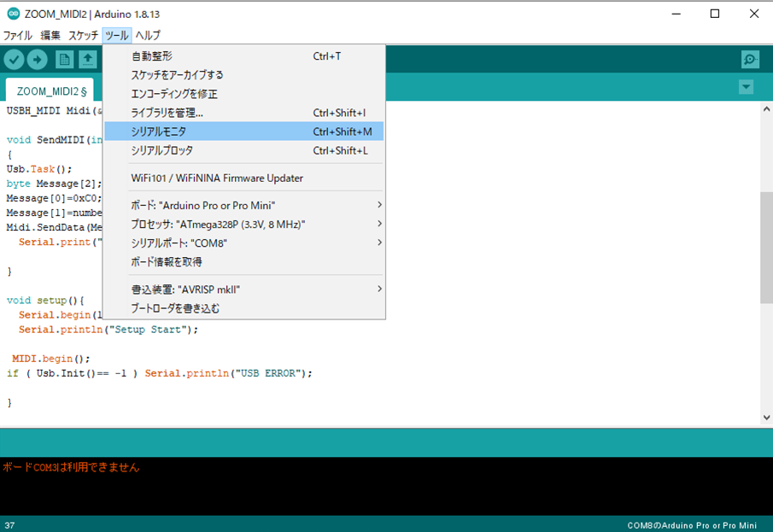Screen dimensions: 773x532
Task: Open the tab options dropdown arrow
Action: click(746, 87)
